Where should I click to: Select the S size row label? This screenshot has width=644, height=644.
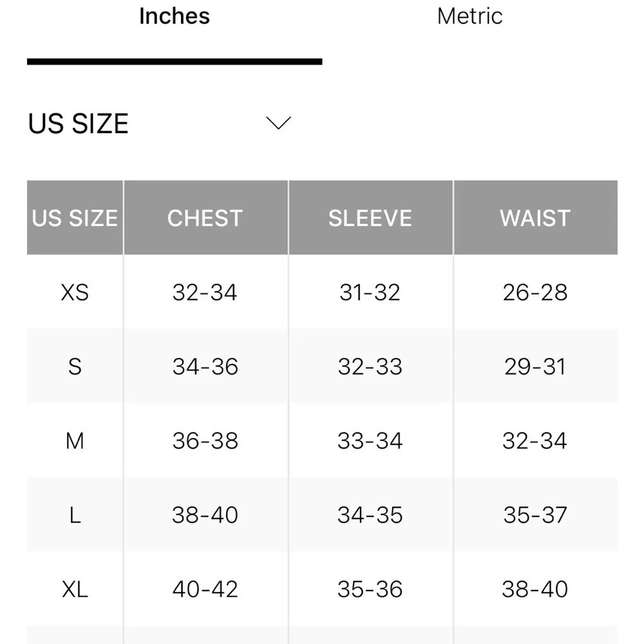[75, 366]
